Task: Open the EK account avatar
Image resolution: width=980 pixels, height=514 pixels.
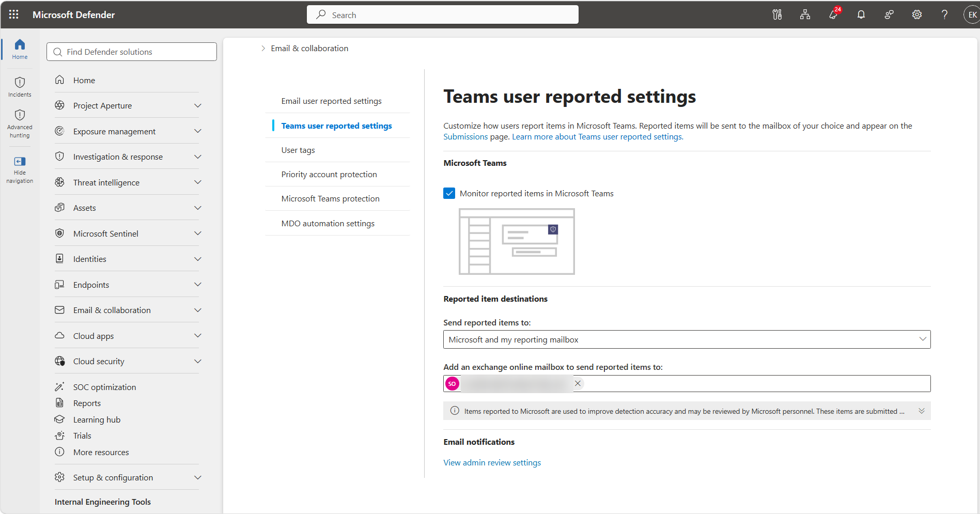Action: (x=972, y=14)
